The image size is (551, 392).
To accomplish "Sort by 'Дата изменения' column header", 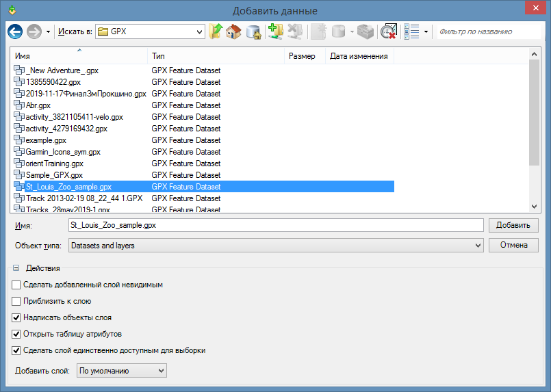I will pos(359,56).
